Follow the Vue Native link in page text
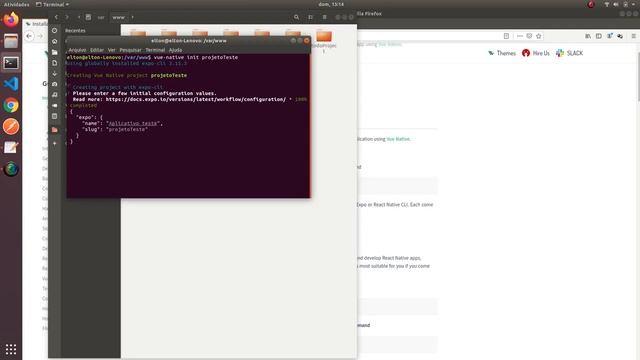640x360 pixels. tap(398, 139)
